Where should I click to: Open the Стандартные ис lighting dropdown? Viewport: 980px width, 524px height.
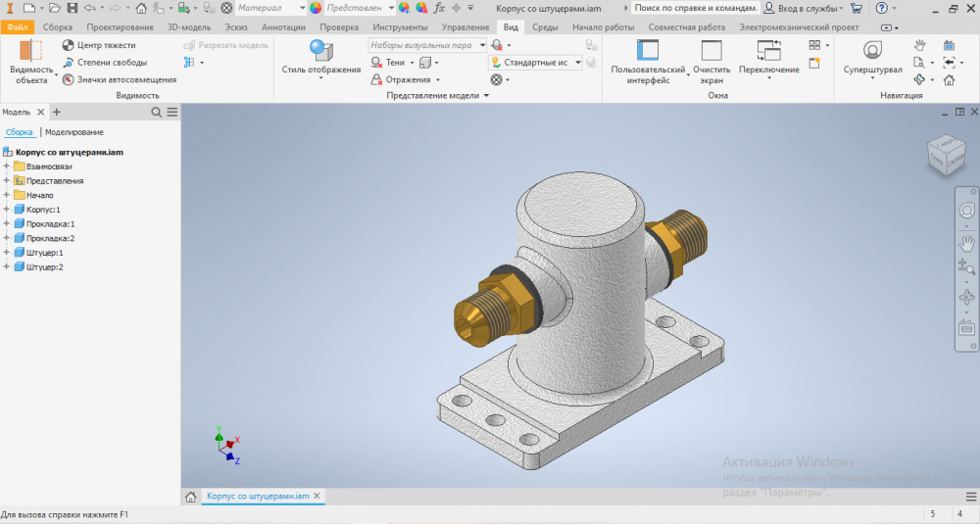tap(578, 63)
